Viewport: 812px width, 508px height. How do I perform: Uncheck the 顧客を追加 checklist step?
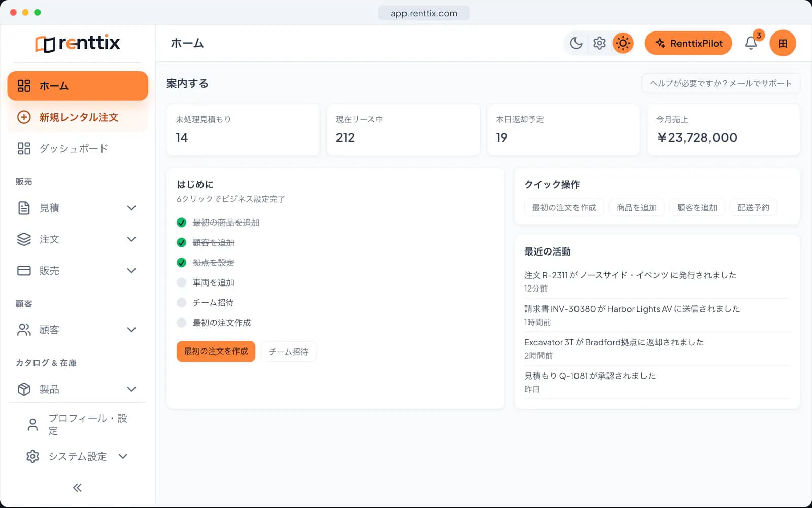pyautogui.click(x=181, y=242)
